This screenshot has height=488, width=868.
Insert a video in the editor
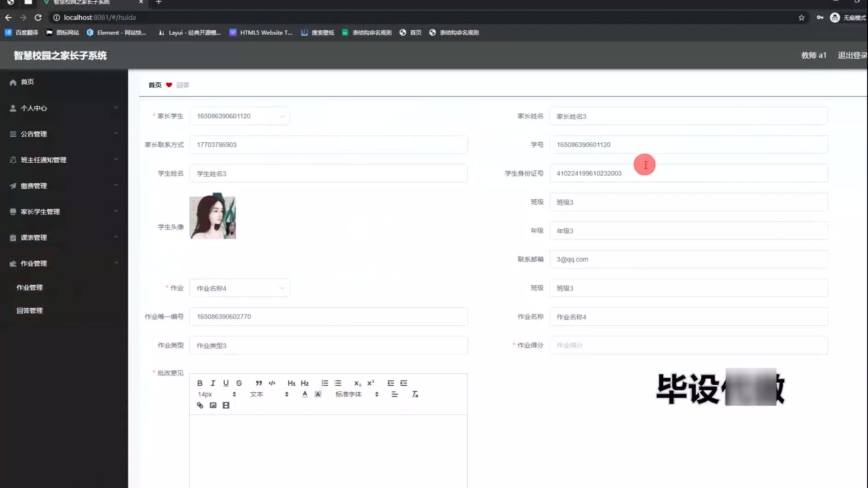(x=226, y=405)
